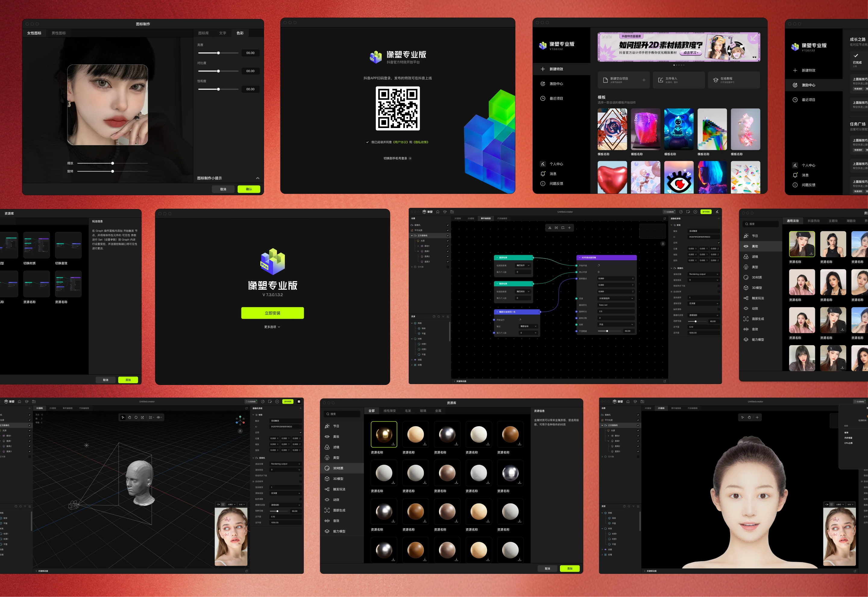Select the gold metal sphere material thumbnail
868x597 pixels.
point(384,434)
